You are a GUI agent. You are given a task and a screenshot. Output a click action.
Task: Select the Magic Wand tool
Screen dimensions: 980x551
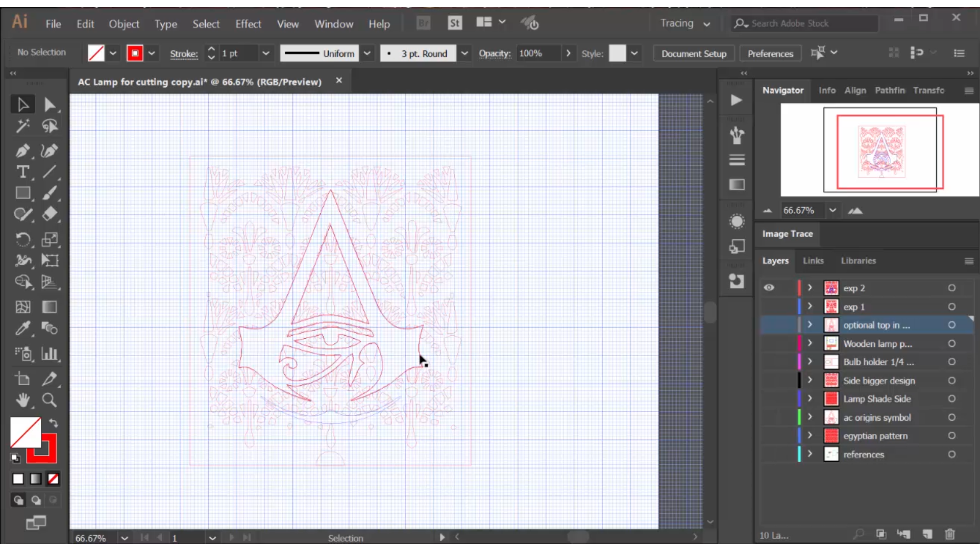coord(22,126)
